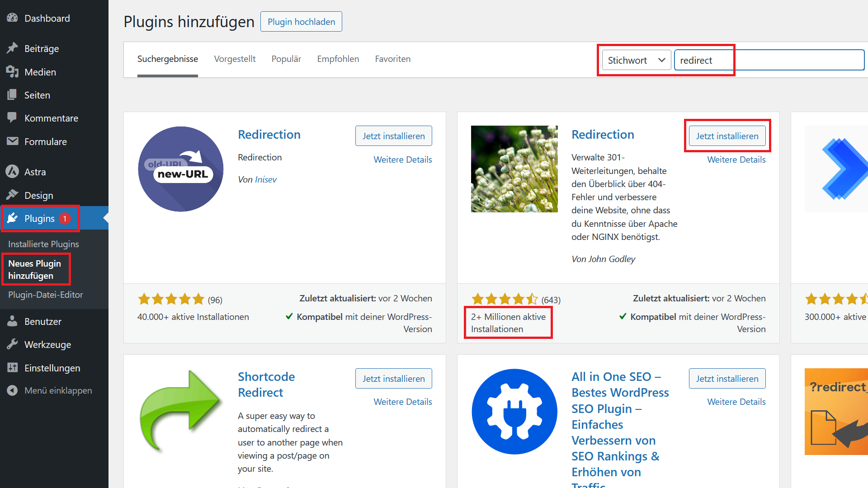Image resolution: width=868 pixels, height=488 pixels.
Task: Click Jetzt installieren for John Godley Redirection
Action: pos(727,136)
